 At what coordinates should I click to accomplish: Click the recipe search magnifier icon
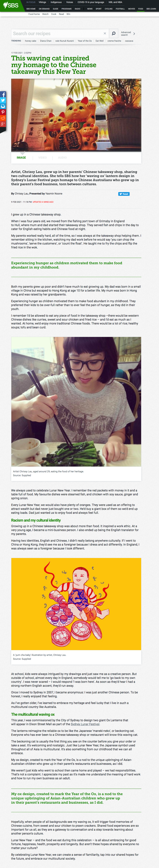[x=113, y=33]
